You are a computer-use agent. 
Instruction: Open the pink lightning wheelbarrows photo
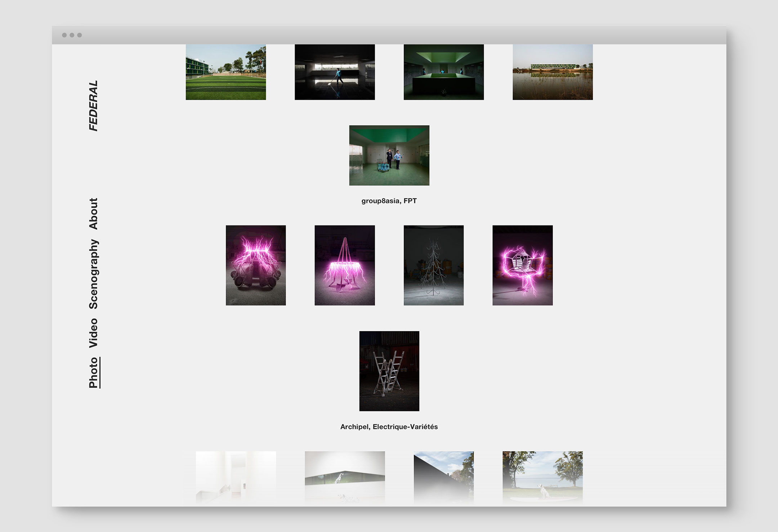point(256,265)
